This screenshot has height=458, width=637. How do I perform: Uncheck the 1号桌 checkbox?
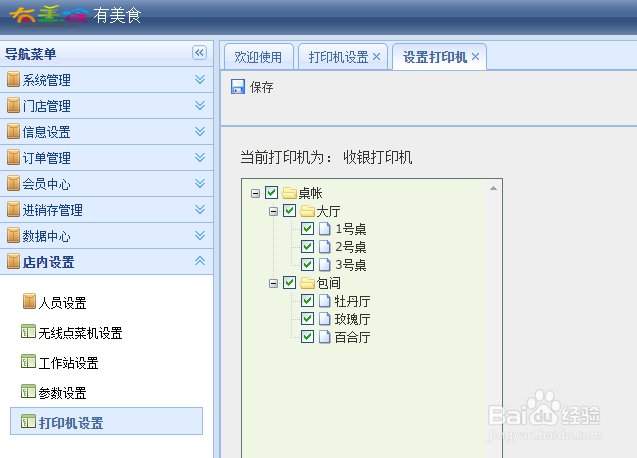click(307, 228)
